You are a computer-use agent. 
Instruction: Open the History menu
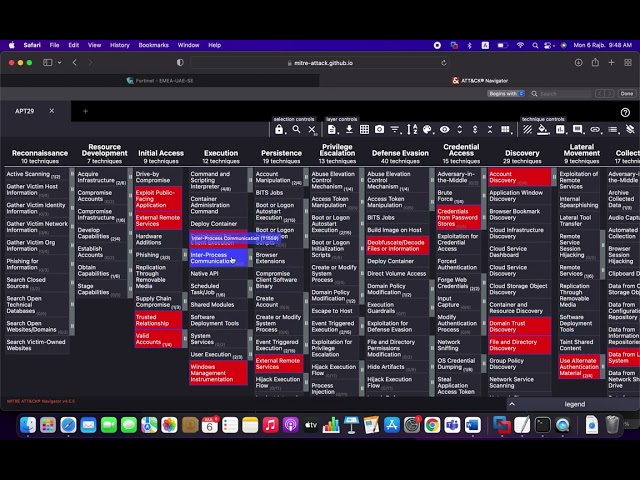tap(120, 45)
